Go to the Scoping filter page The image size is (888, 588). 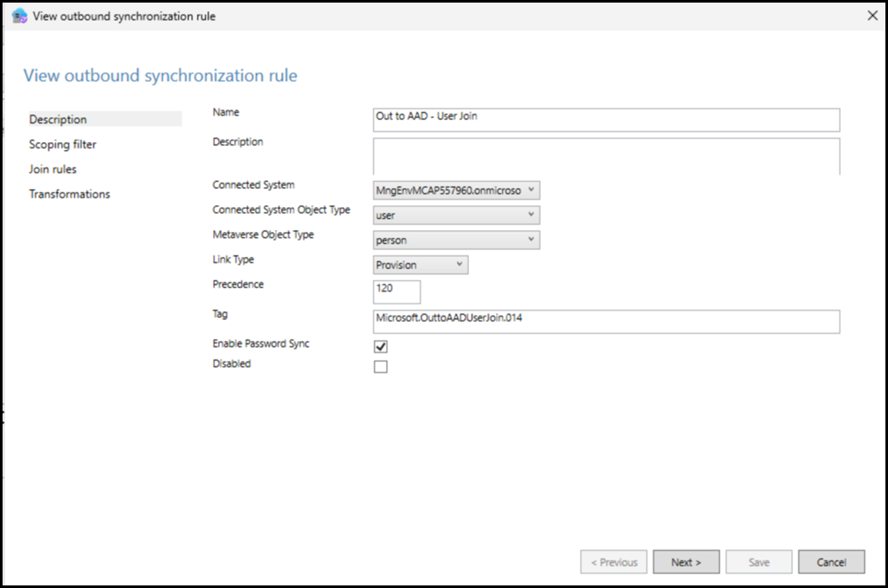click(63, 145)
